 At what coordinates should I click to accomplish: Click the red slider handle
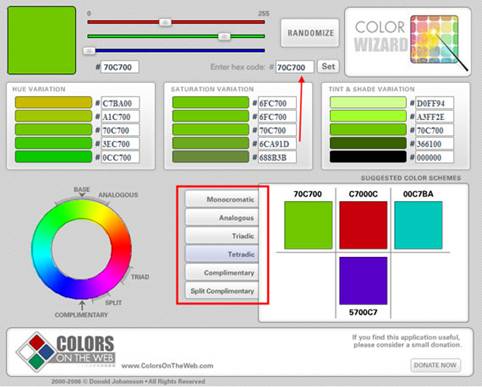[165, 22]
